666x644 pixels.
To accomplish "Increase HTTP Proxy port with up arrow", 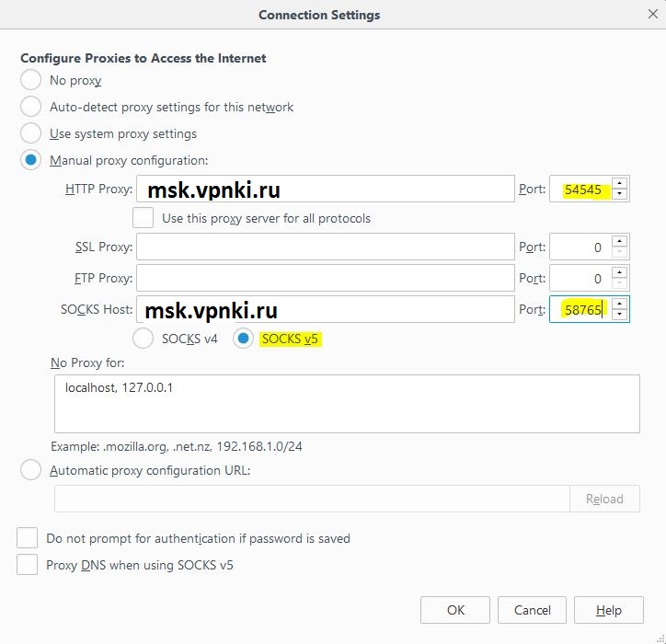I will (x=620, y=183).
